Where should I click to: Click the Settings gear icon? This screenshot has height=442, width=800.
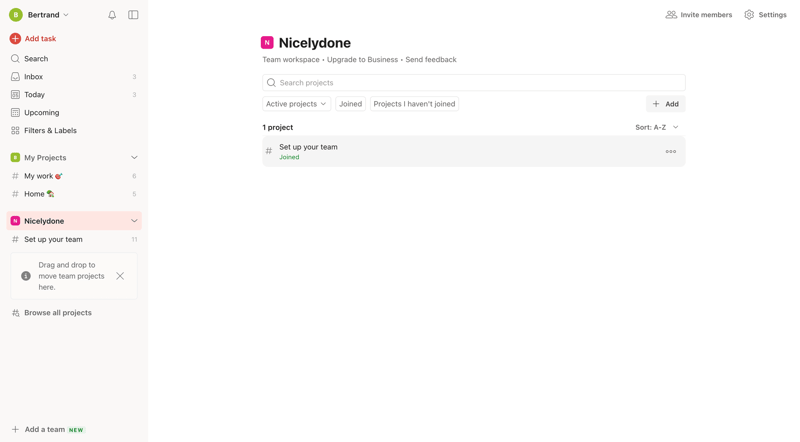pyautogui.click(x=749, y=15)
